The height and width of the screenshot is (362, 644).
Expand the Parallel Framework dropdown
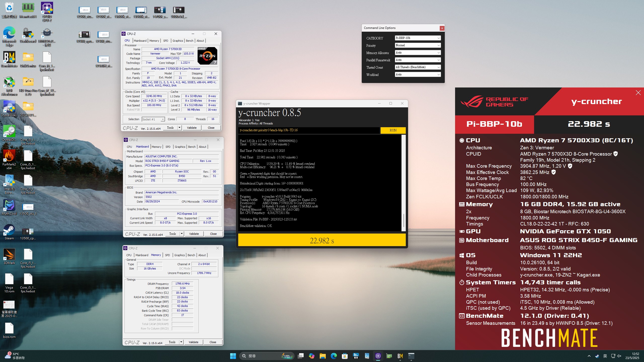418,60
